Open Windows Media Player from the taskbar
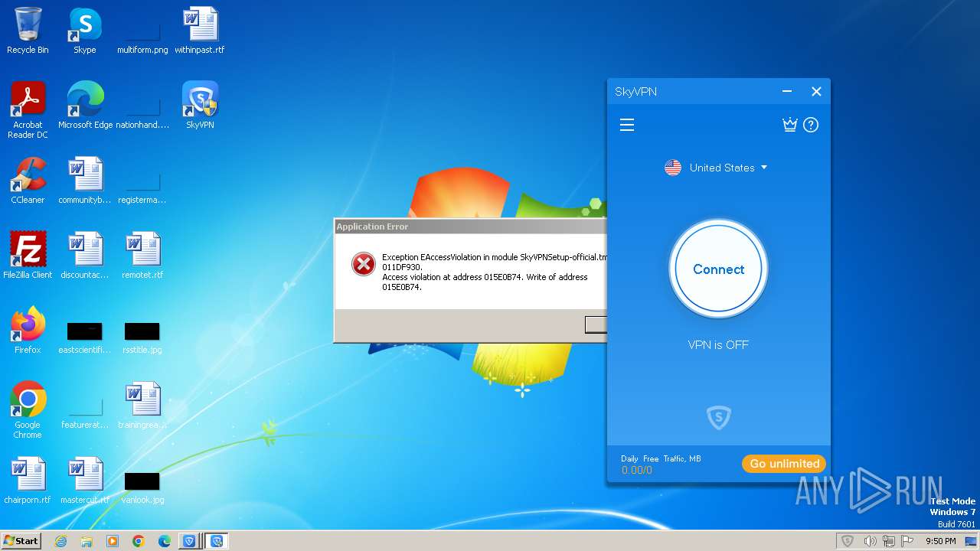Screen dimensions: 980x551 tap(113, 541)
